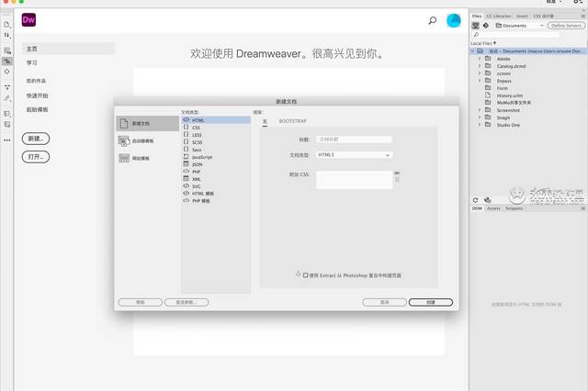Click the Git diamond icon in Files panel
Viewport: 588px width, 391px height.
click(486, 26)
